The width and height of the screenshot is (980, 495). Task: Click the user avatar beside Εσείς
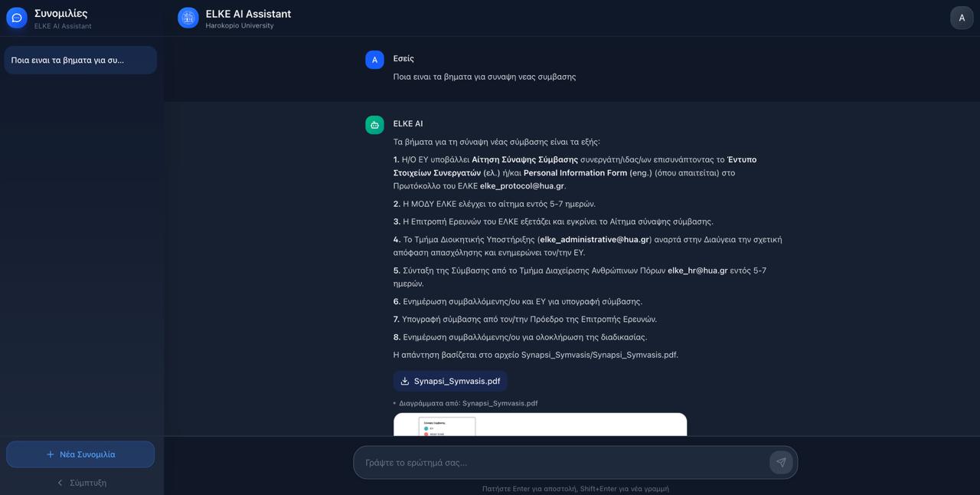[374, 60]
